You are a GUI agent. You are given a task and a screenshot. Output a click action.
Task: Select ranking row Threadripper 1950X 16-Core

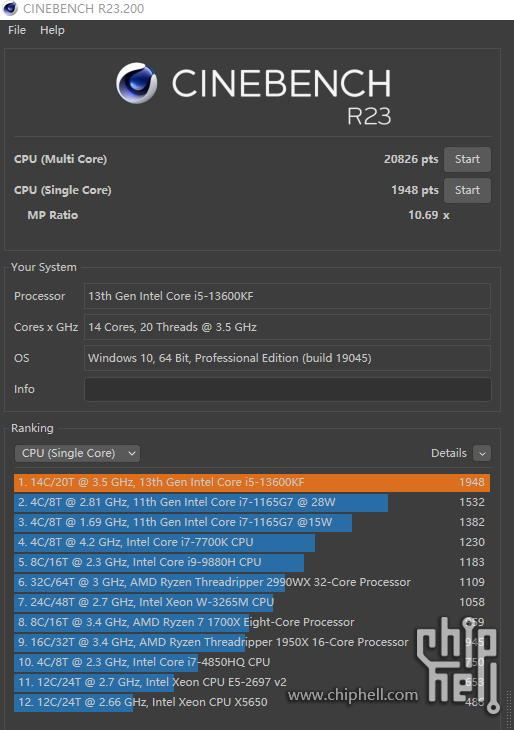[x=252, y=642]
